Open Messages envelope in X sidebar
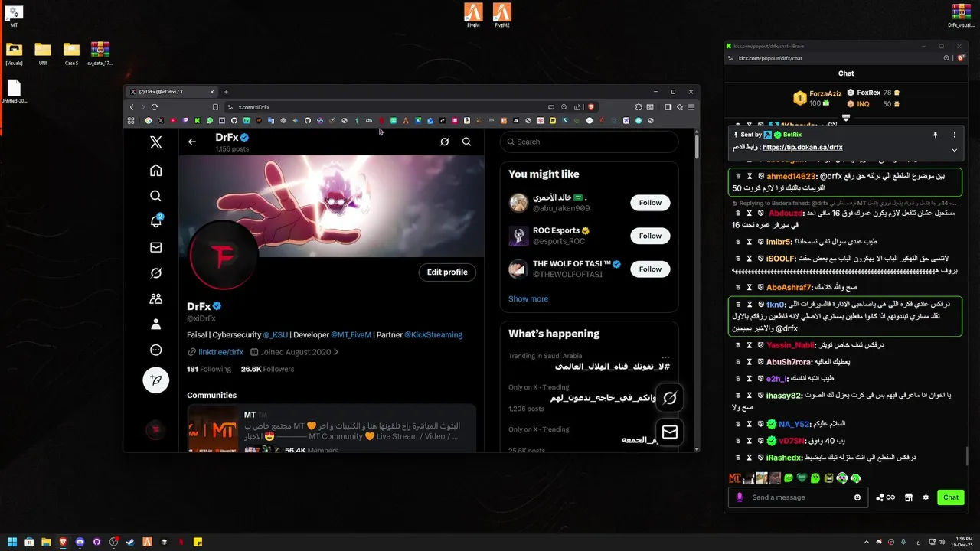Screen dimensions: 980x551 156,247
